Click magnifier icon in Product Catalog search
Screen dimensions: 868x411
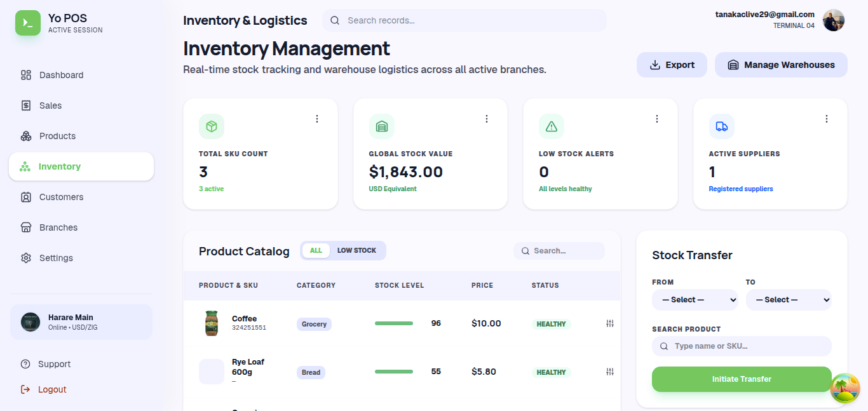[526, 251]
